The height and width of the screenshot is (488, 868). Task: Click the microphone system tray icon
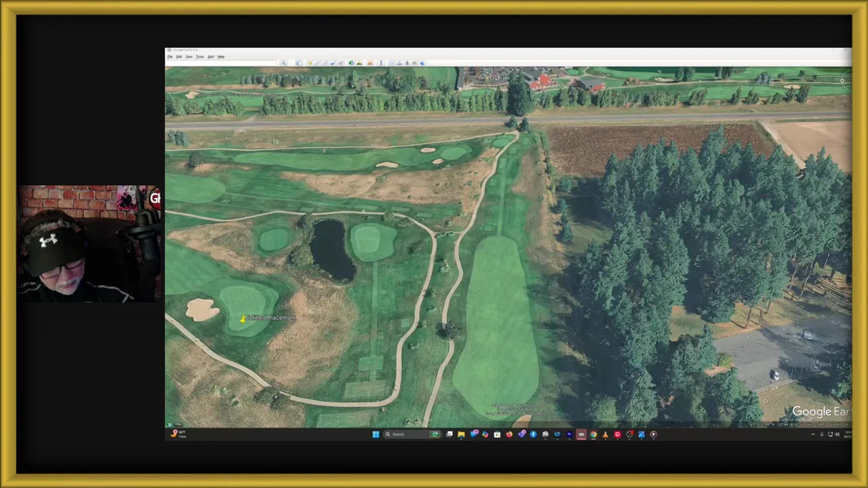[x=822, y=434]
